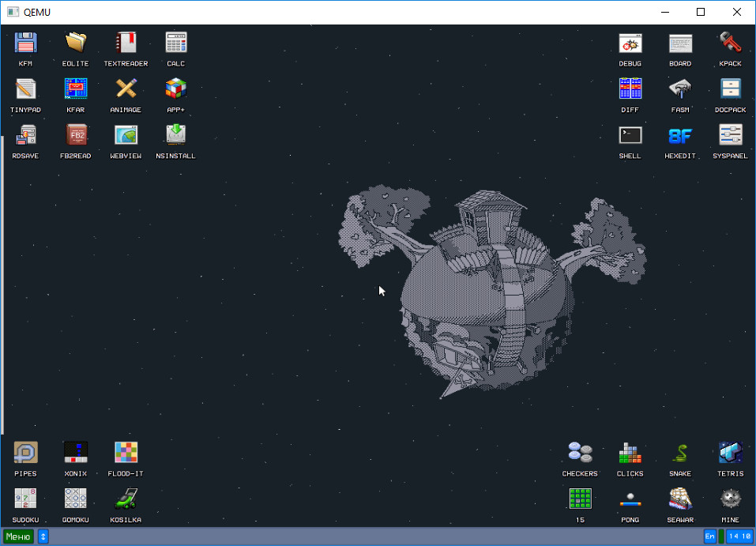The width and height of the screenshot is (756, 546).
Task: Switch the En keyboard layout indicator
Action: click(709, 537)
